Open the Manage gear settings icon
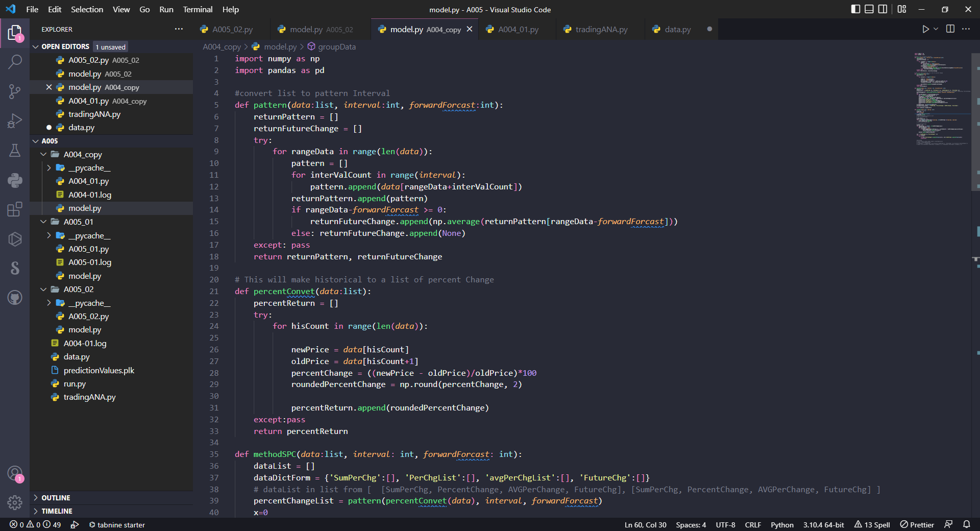This screenshot has height=531, width=980. pyautogui.click(x=15, y=503)
